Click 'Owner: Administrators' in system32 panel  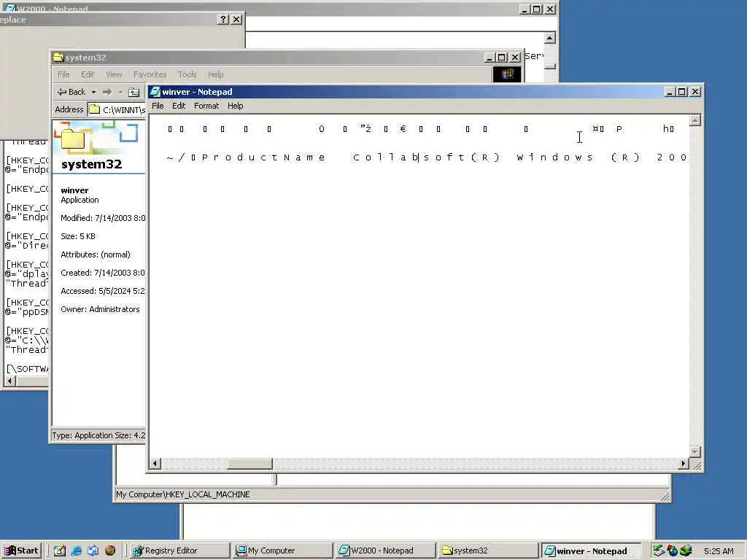click(100, 309)
